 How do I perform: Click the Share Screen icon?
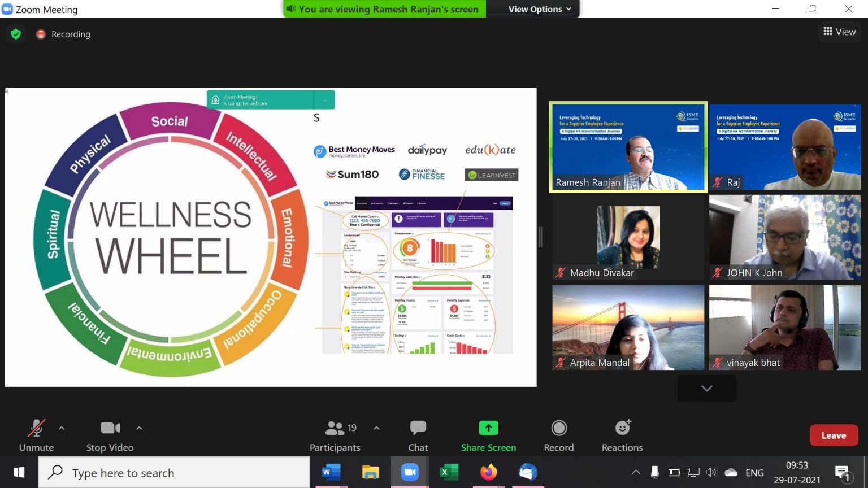(488, 428)
